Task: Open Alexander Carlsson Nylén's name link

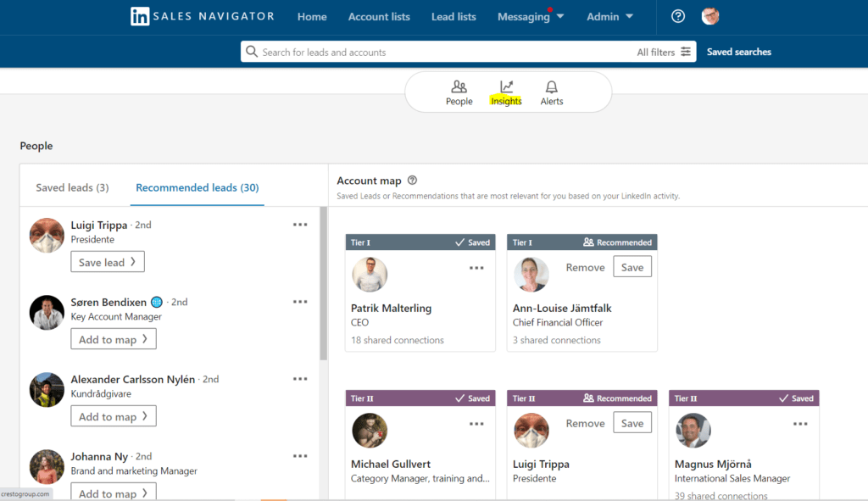Action: pos(133,379)
